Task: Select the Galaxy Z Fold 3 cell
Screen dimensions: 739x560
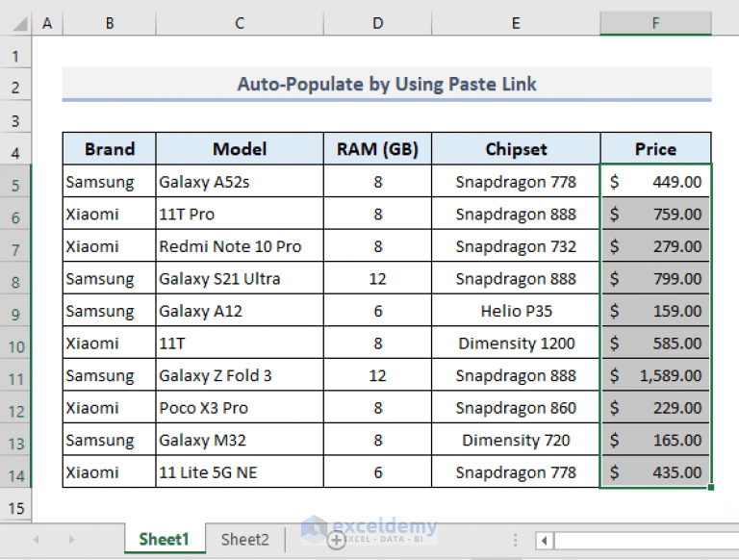Action: [240, 375]
